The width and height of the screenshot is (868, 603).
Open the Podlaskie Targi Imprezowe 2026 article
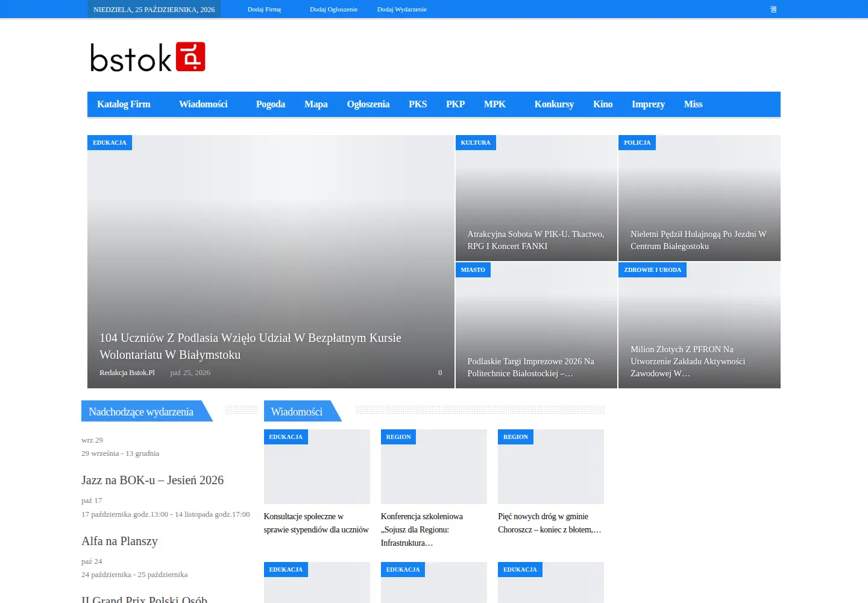tap(531, 367)
